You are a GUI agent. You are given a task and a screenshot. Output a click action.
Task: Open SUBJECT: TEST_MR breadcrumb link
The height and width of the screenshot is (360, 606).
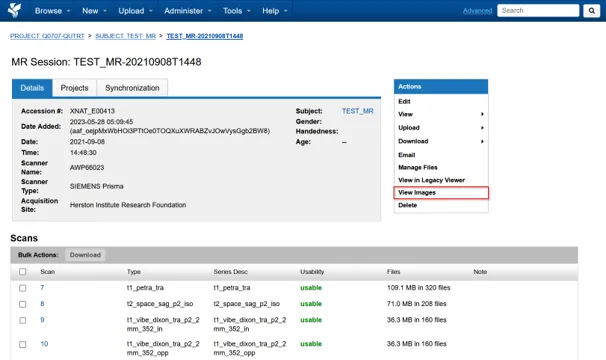click(125, 36)
